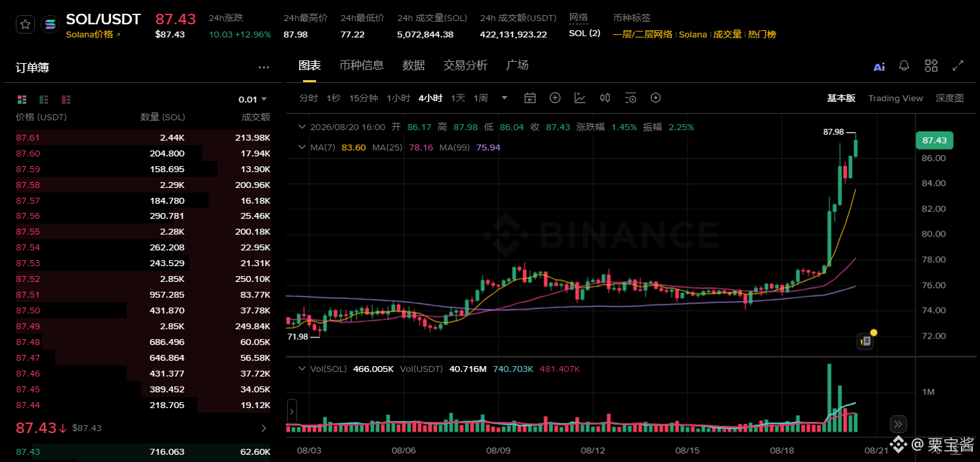
Task: Click the MA(7) 83.60 indicator label
Action: [x=338, y=147]
